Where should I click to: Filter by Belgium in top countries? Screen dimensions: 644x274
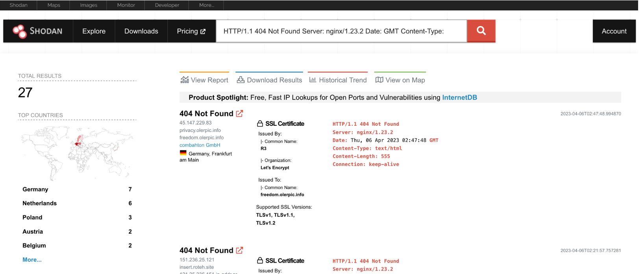click(x=77, y=245)
